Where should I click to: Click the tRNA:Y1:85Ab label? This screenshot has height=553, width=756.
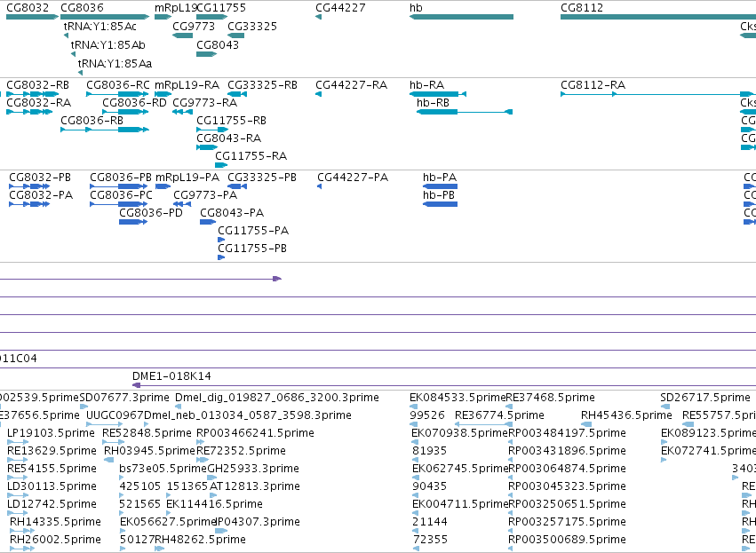point(108,44)
